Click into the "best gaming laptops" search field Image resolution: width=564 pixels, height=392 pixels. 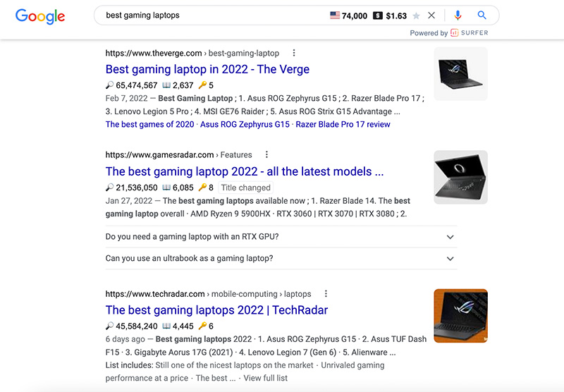point(216,15)
